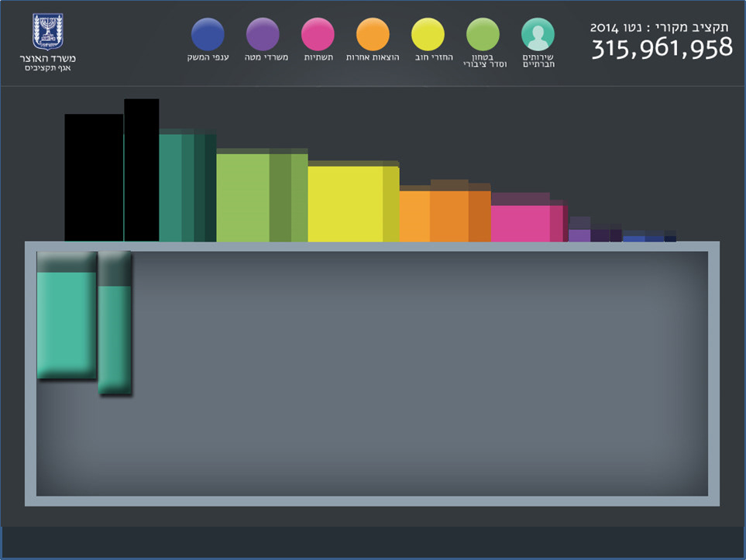
Task: Click the תקציב מקורי : נטו 2014 heading
Action: coord(659,28)
